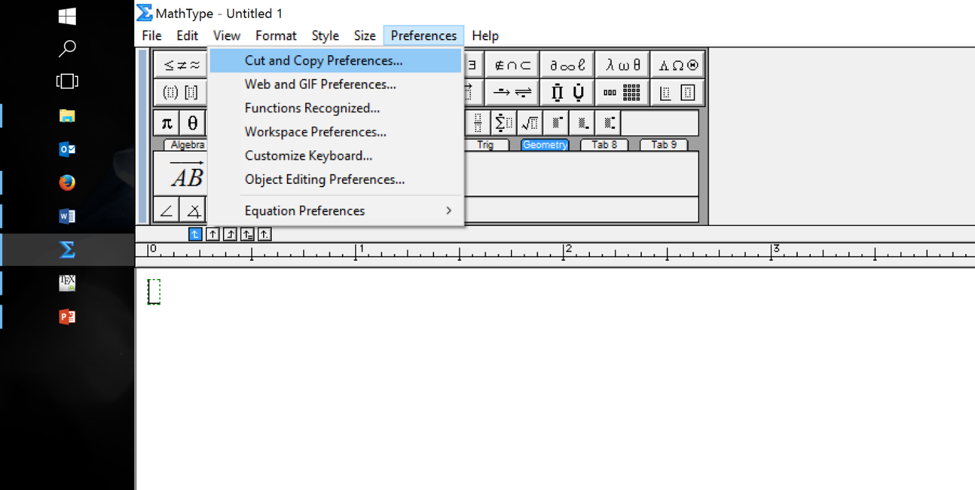Open the set theory symbols palette (∉∩⊂)
This screenshot has width=975, height=490.
tap(512, 65)
